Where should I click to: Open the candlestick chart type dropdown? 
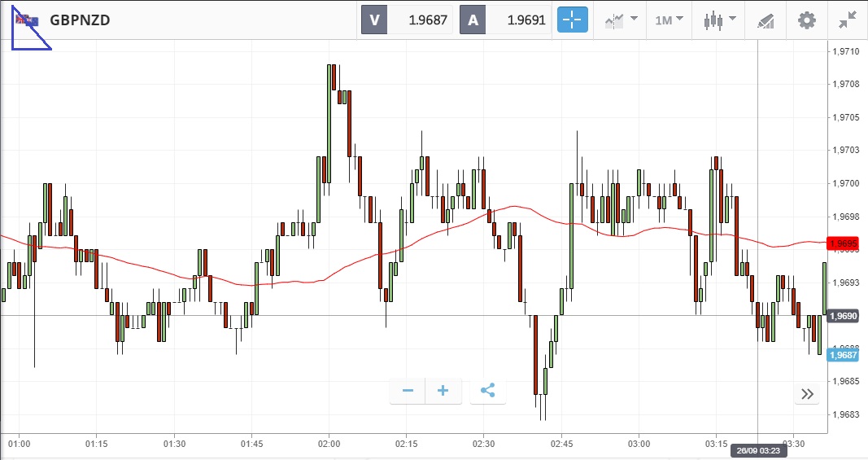[719, 20]
